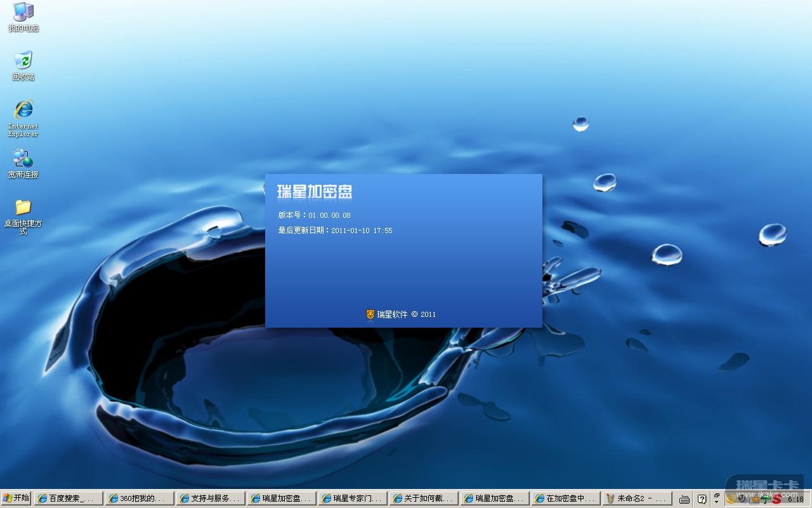Click the 最后更新日期 2011-01-10 17:55 line
The image size is (812, 508).
click(335, 231)
